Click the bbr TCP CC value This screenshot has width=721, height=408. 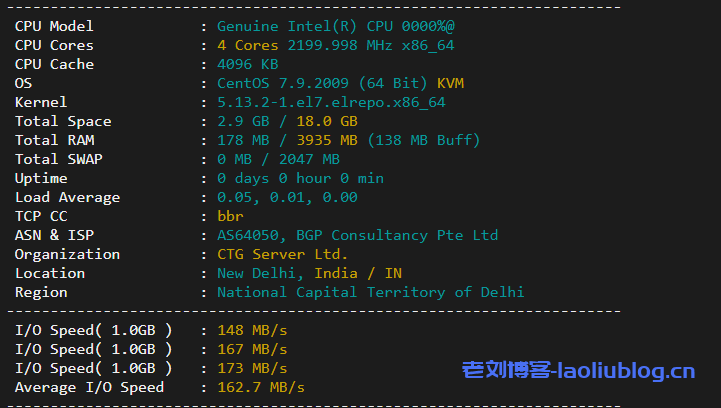point(230,216)
